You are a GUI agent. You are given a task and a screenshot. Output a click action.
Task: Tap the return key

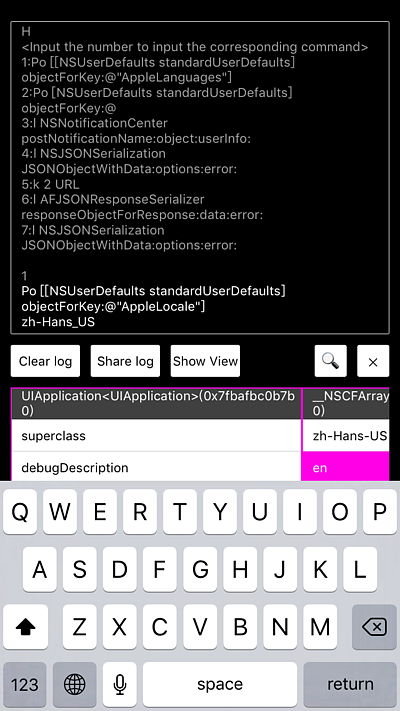coord(350,684)
